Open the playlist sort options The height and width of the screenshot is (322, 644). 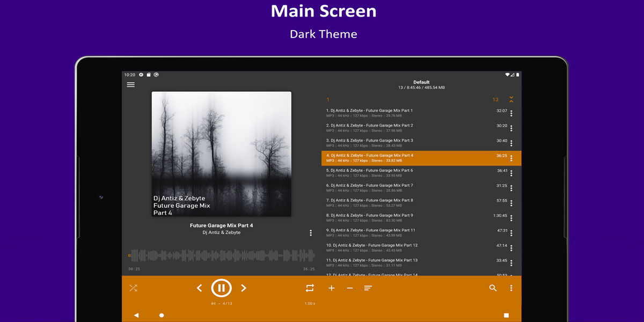[x=368, y=288]
